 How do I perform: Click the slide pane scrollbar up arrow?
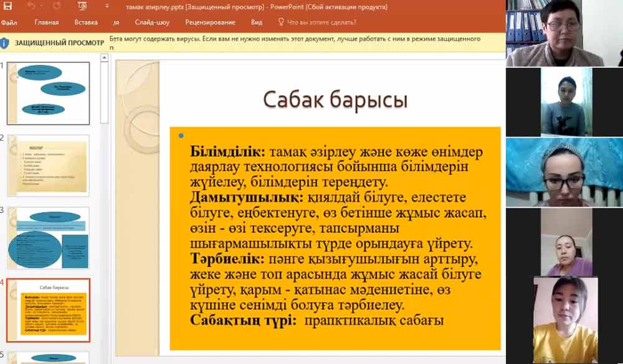coord(103,57)
